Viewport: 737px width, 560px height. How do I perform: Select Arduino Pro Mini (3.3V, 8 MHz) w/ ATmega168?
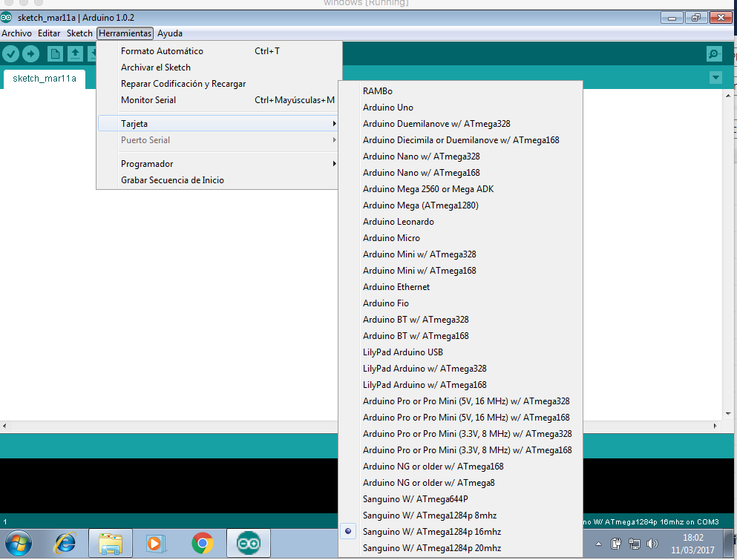point(461,450)
